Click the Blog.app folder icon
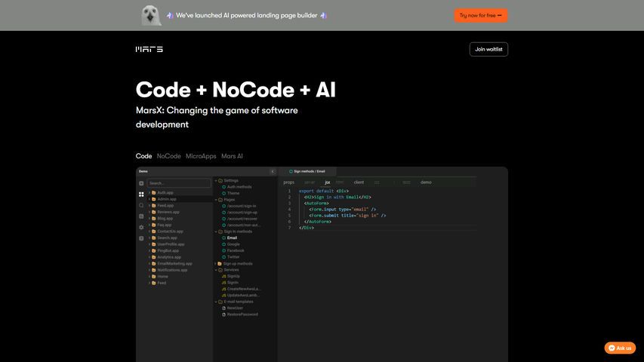The image size is (644, 362). 153,219
